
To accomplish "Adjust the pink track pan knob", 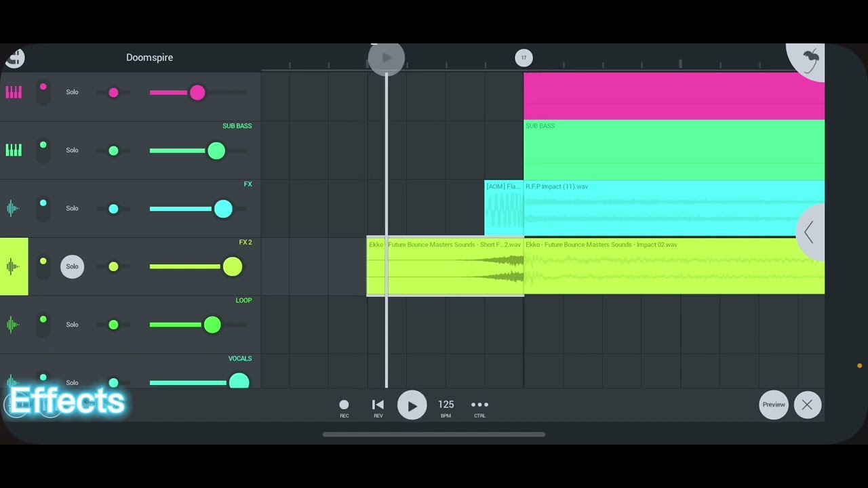I will pyautogui.click(x=113, y=92).
